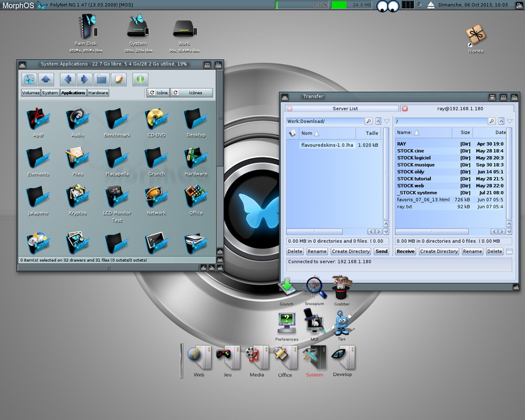Open the Flacapella folder
Image resolution: width=525 pixels, height=420 pixels.
click(x=117, y=158)
